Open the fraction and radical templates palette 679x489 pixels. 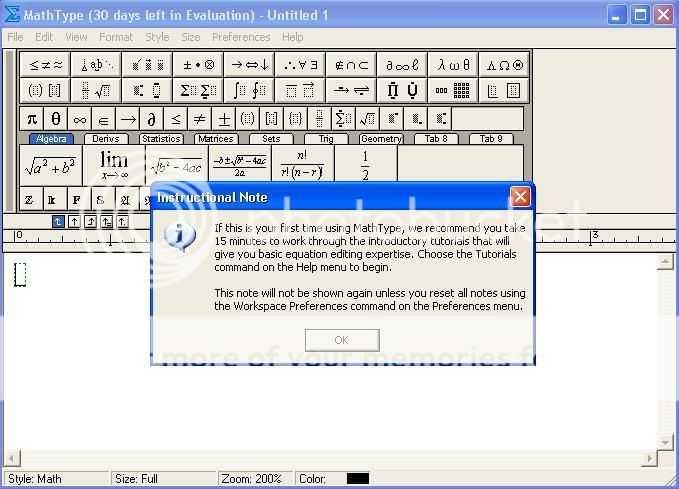tap(96, 91)
